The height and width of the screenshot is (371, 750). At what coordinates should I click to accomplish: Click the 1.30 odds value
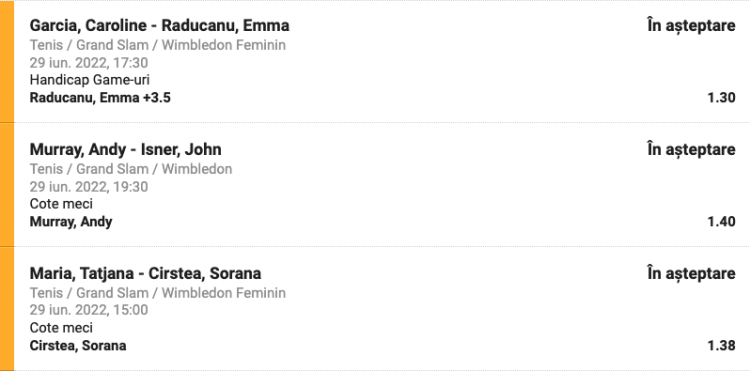pos(721,98)
